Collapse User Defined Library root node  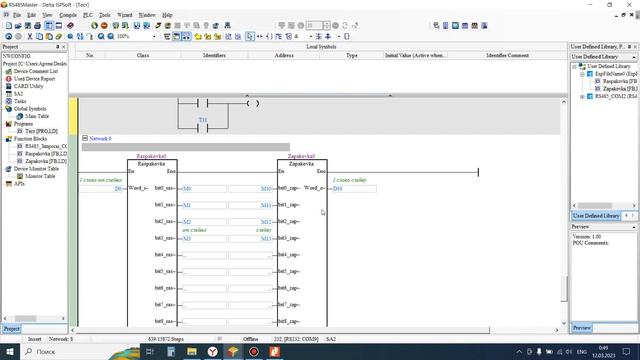[x=575, y=66]
